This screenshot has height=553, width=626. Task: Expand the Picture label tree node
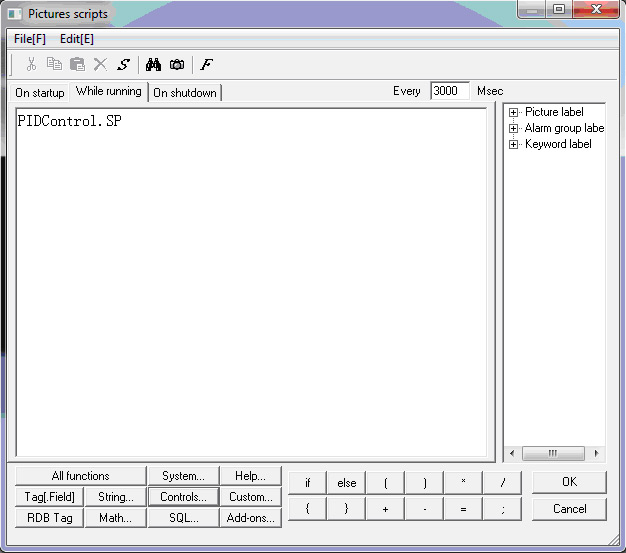point(513,113)
